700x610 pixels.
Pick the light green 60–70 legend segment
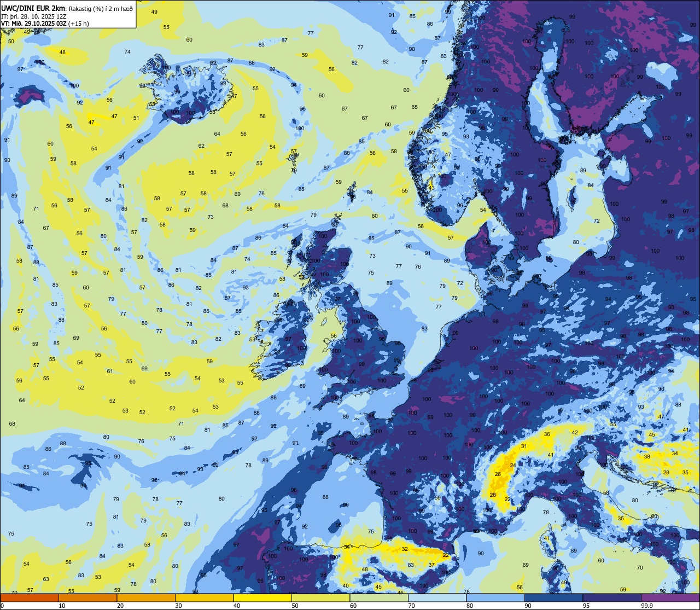pyautogui.click(x=379, y=597)
